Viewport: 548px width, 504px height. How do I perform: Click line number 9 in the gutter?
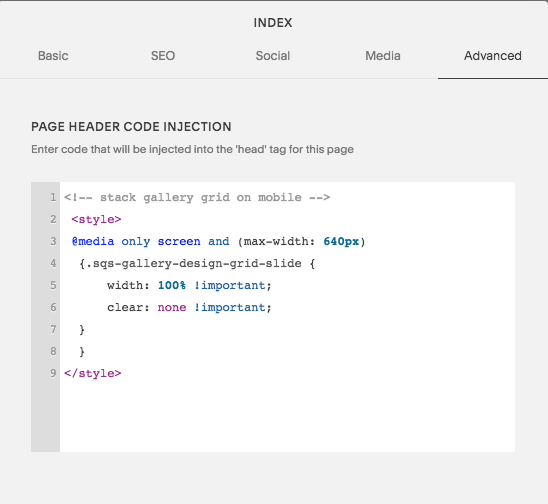53,373
